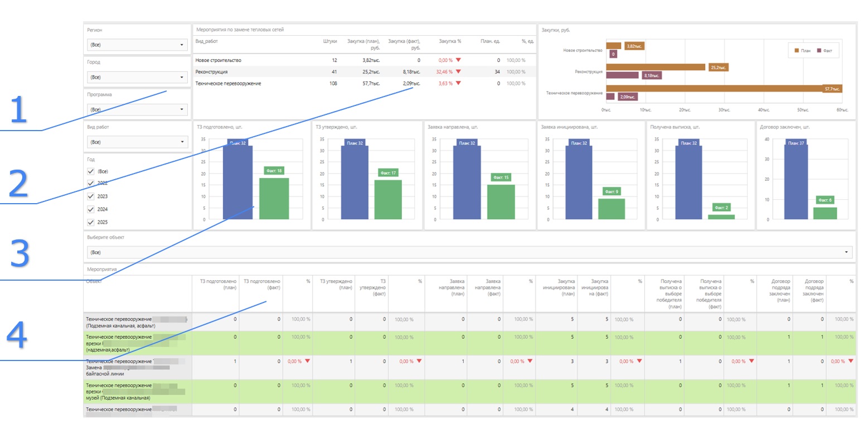Toggle the (Все) checkbox under Год
Screen dimensions: 868x428
pos(91,171)
